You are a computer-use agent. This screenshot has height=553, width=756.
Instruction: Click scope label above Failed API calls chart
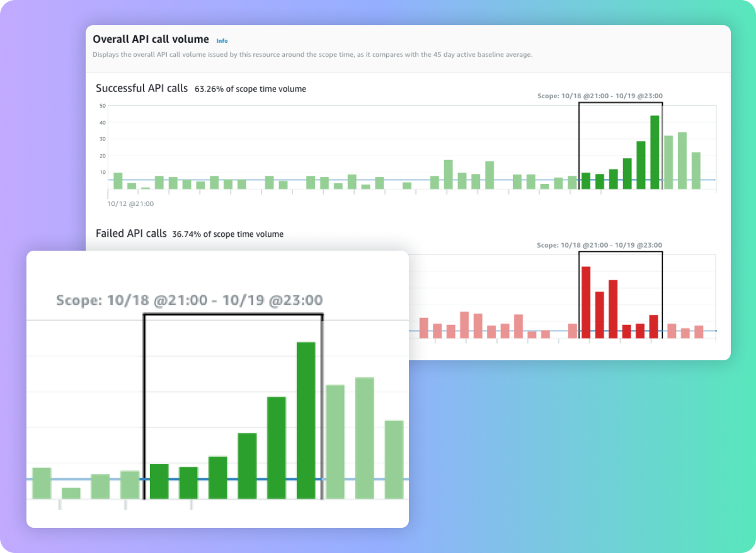(600, 245)
